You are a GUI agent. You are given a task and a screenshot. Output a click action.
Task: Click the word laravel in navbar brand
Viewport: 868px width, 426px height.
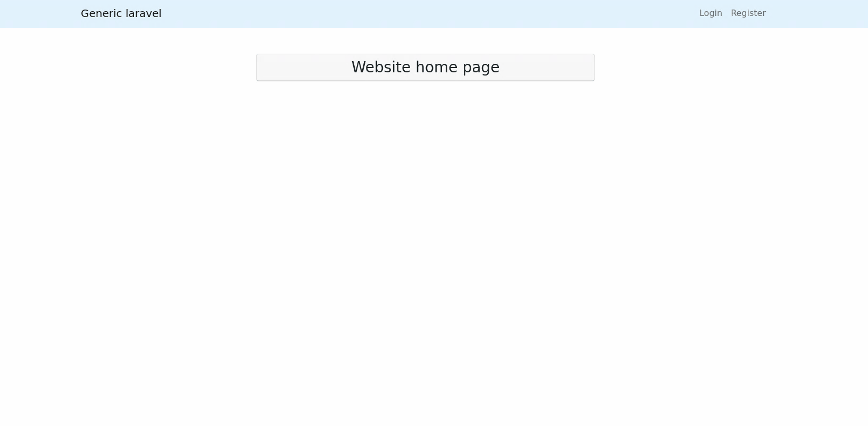[144, 13]
